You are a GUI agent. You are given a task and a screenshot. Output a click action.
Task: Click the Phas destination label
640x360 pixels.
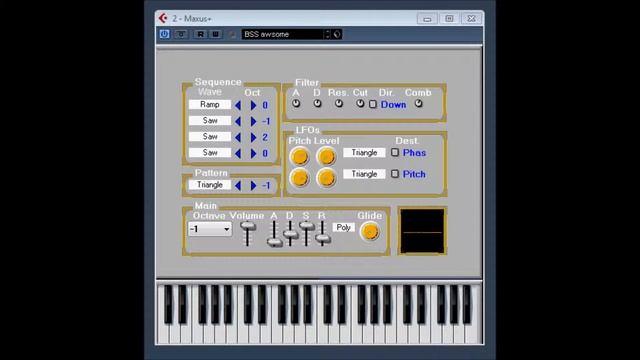click(x=414, y=153)
